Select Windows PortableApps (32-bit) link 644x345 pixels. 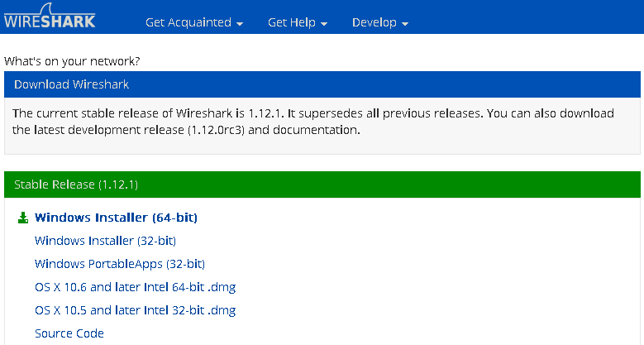pos(120,264)
